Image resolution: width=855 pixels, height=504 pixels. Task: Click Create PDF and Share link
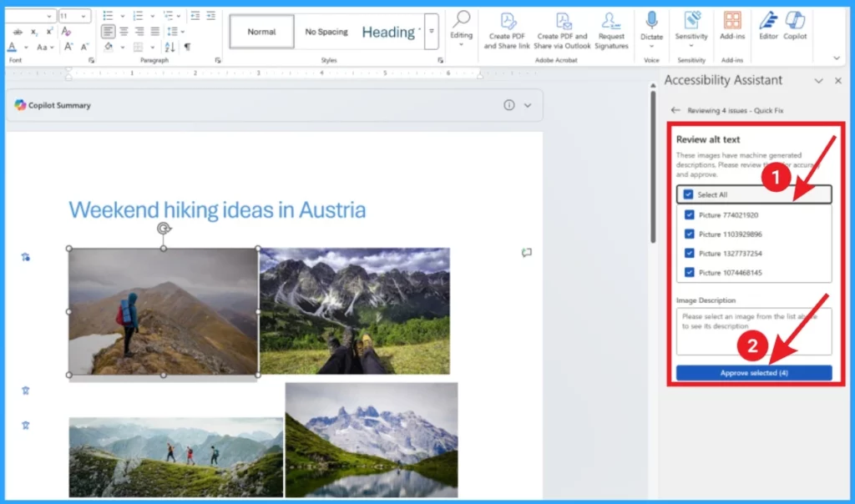[x=507, y=31]
